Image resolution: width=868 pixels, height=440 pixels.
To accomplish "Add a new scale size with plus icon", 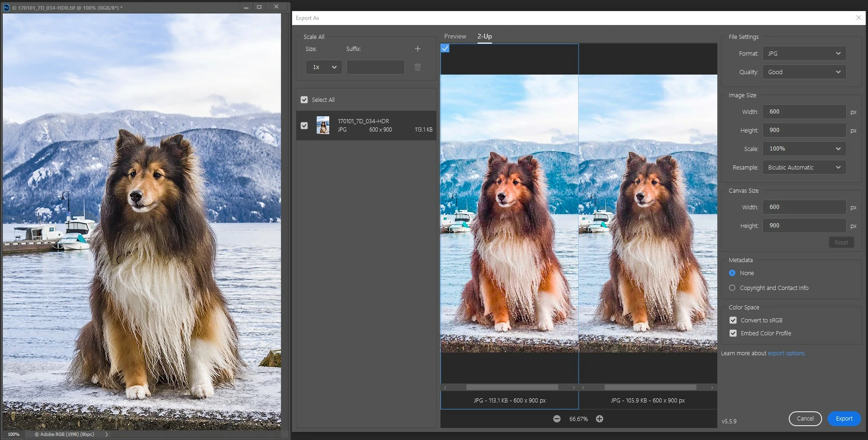I will [418, 49].
